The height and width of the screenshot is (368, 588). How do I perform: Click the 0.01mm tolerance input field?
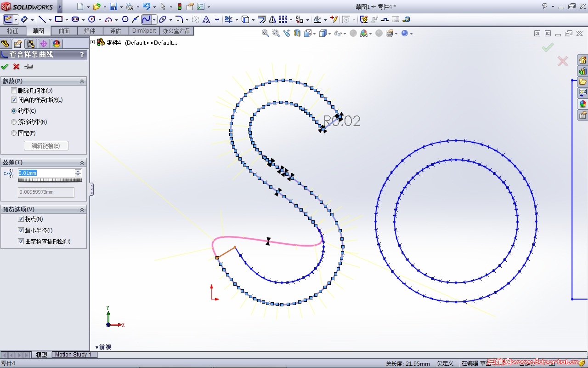(x=46, y=173)
